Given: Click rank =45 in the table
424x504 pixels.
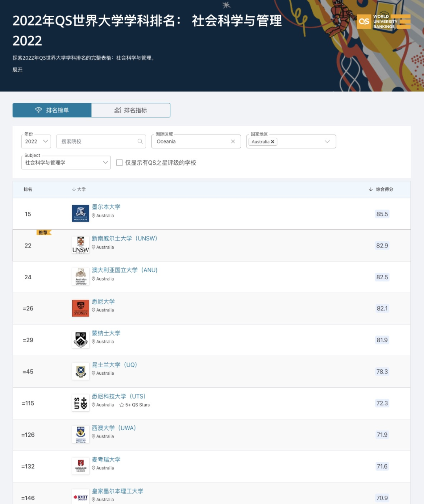Looking at the screenshot, I should point(28,372).
